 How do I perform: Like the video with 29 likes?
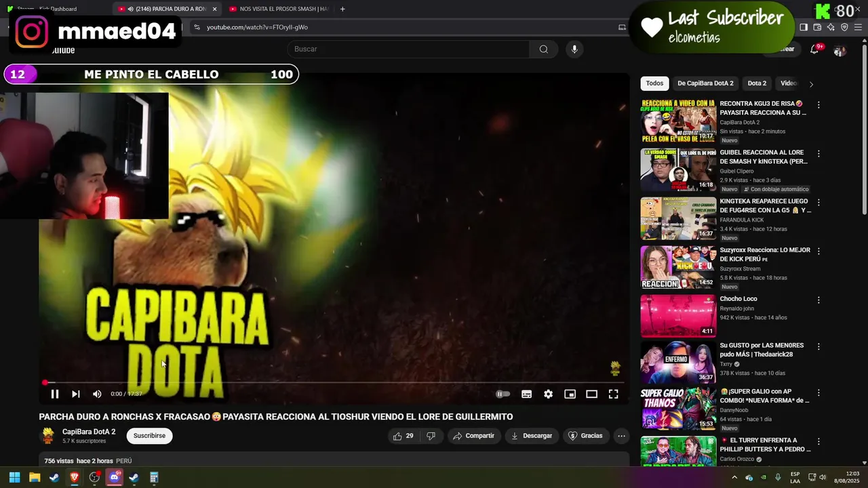(x=403, y=436)
